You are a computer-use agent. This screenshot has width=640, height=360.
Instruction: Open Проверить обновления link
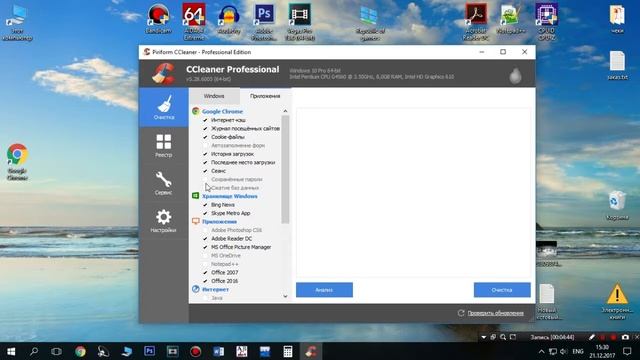(496, 313)
